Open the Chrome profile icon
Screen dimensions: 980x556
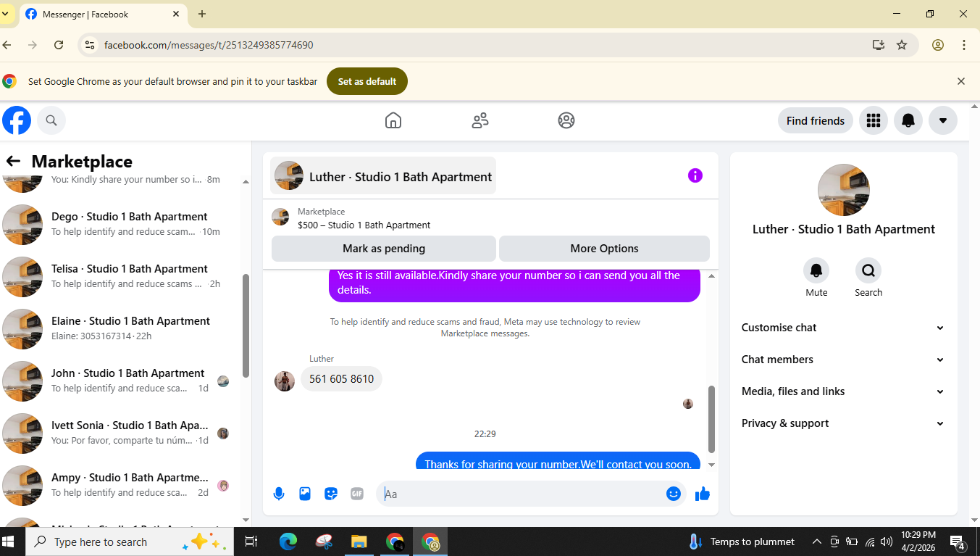(x=938, y=45)
